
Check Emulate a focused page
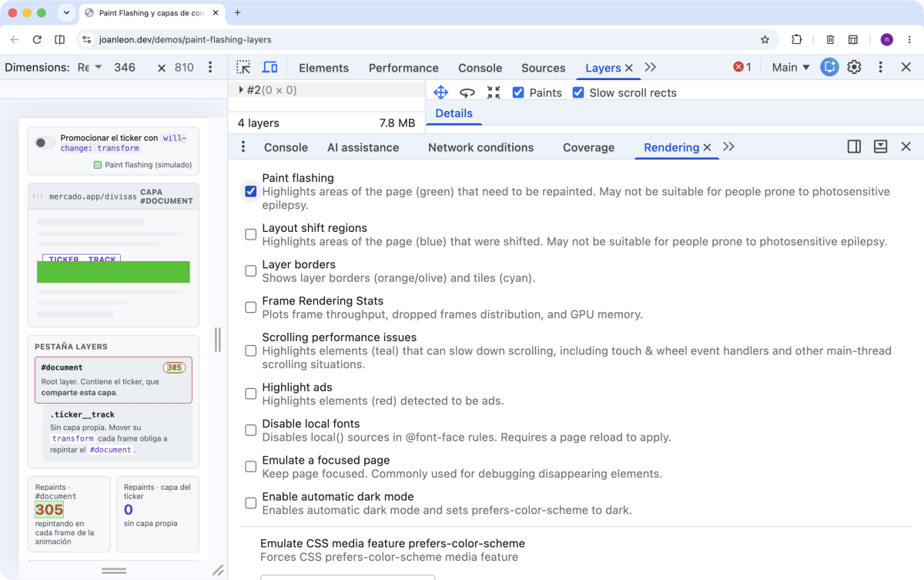251,467
